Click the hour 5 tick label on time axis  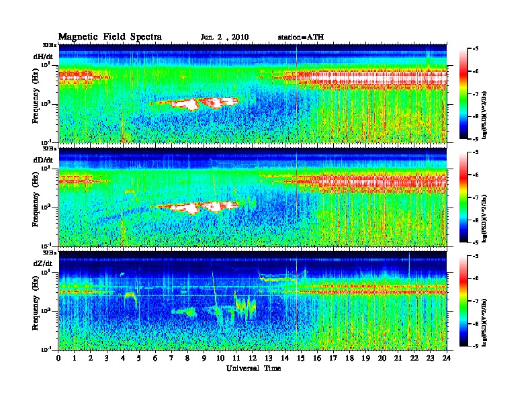click(x=139, y=359)
